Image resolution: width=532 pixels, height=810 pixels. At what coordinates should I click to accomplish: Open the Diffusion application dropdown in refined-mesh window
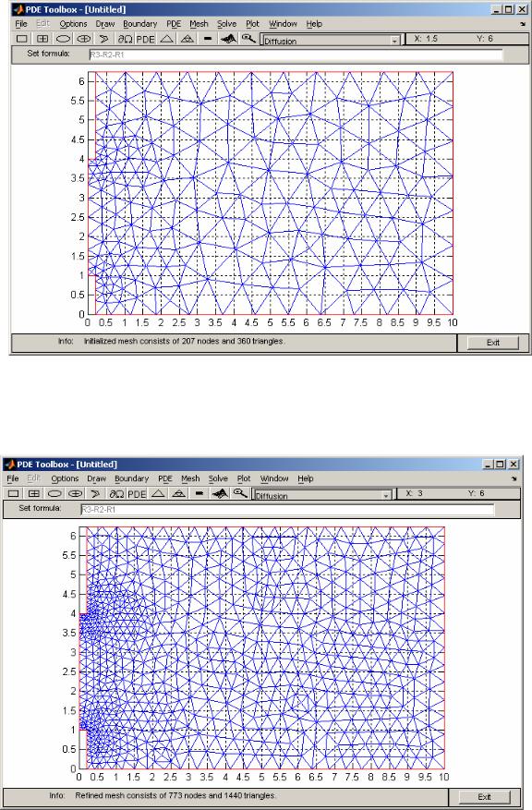pos(323,495)
